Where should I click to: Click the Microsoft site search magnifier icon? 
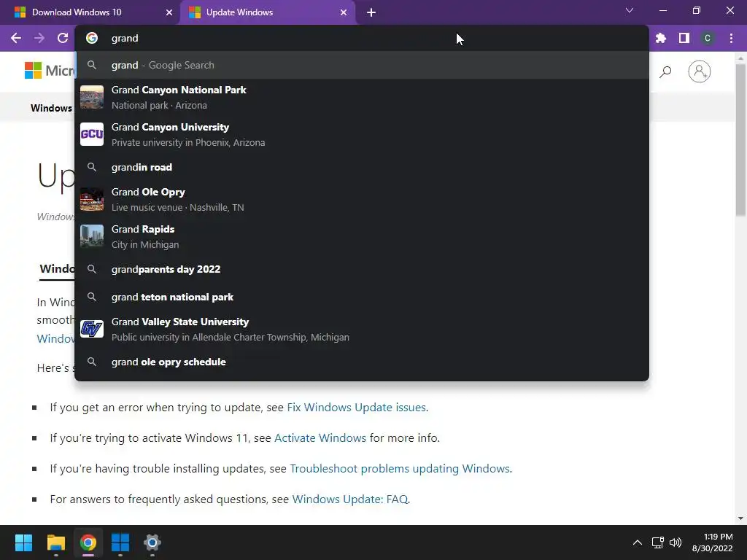click(665, 72)
